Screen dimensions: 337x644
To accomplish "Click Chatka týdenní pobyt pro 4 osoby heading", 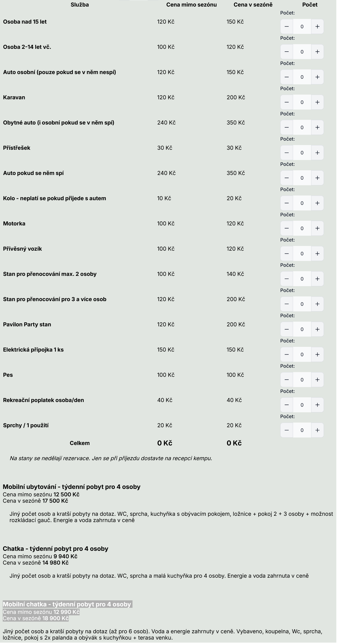I will (56, 549).
